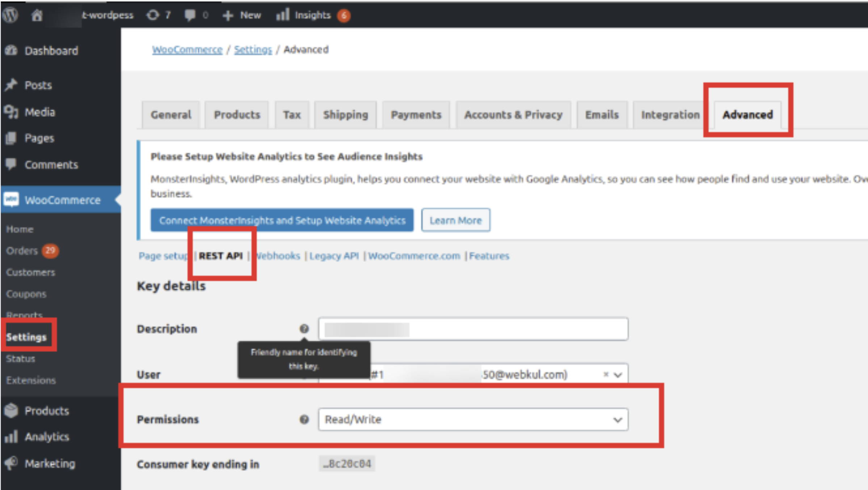
Task: Open the Shipping settings tab
Action: point(345,115)
